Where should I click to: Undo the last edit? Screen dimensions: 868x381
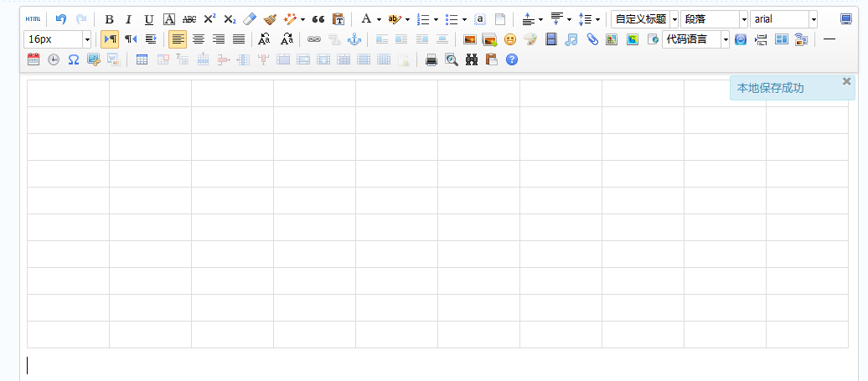tap(60, 19)
